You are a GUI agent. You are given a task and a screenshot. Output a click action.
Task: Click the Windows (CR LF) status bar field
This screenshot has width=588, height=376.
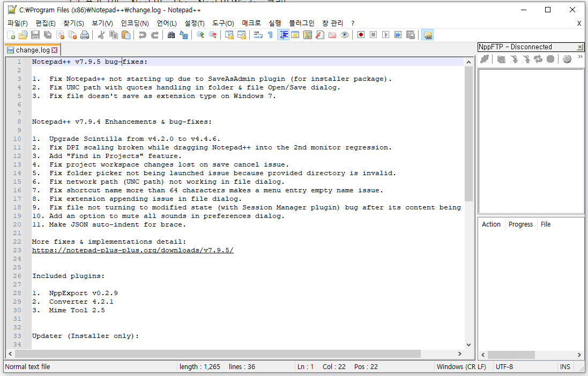pos(462,367)
